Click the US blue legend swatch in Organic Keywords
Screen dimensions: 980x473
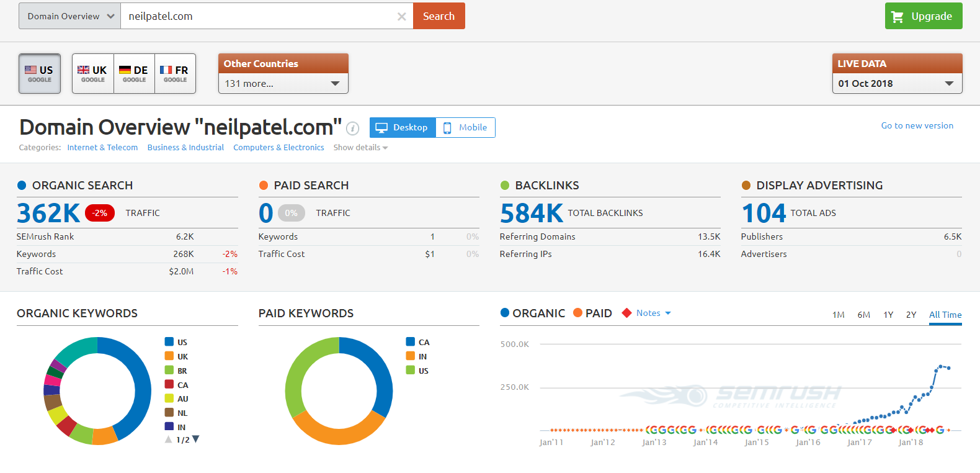(169, 341)
